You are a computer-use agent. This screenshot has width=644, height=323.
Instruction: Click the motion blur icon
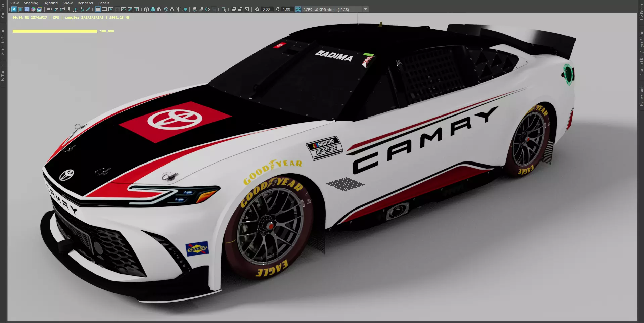click(x=201, y=9)
